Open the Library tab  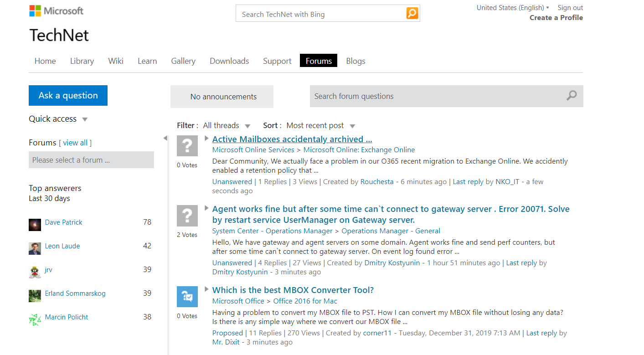coord(82,61)
